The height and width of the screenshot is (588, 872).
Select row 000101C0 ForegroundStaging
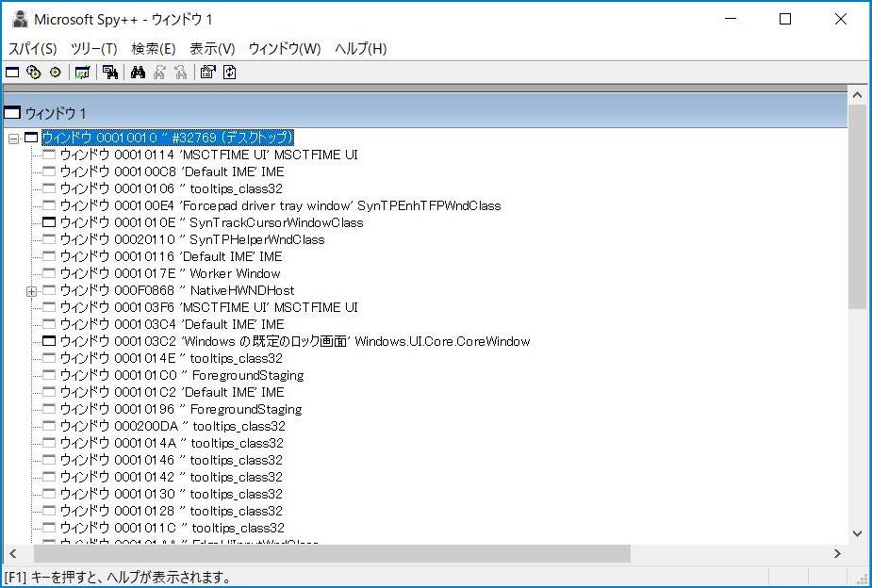(182, 375)
